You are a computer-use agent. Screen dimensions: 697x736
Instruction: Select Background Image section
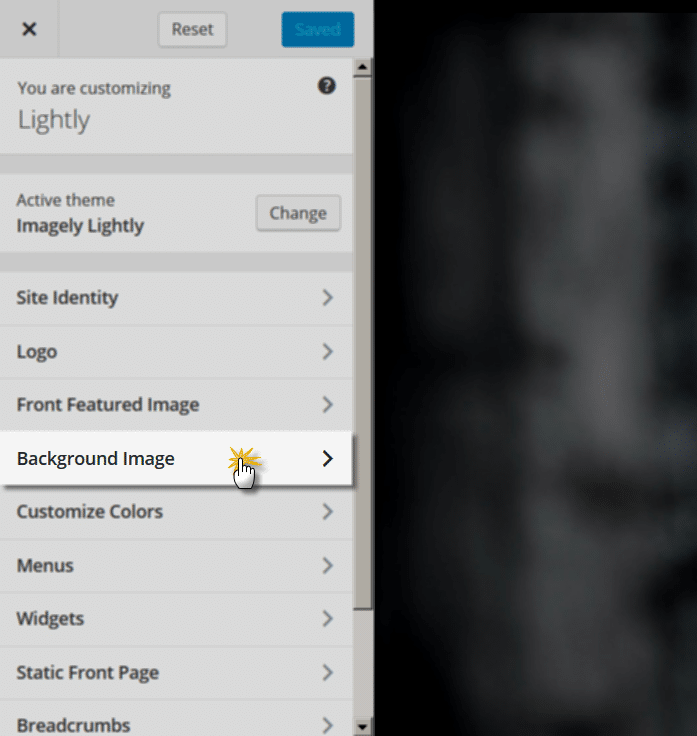176,458
